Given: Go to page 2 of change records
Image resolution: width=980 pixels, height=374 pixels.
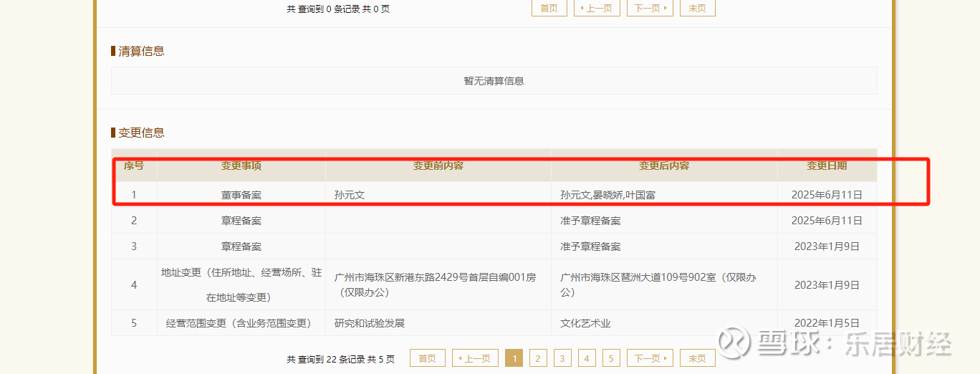Looking at the screenshot, I should [x=538, y=358].
